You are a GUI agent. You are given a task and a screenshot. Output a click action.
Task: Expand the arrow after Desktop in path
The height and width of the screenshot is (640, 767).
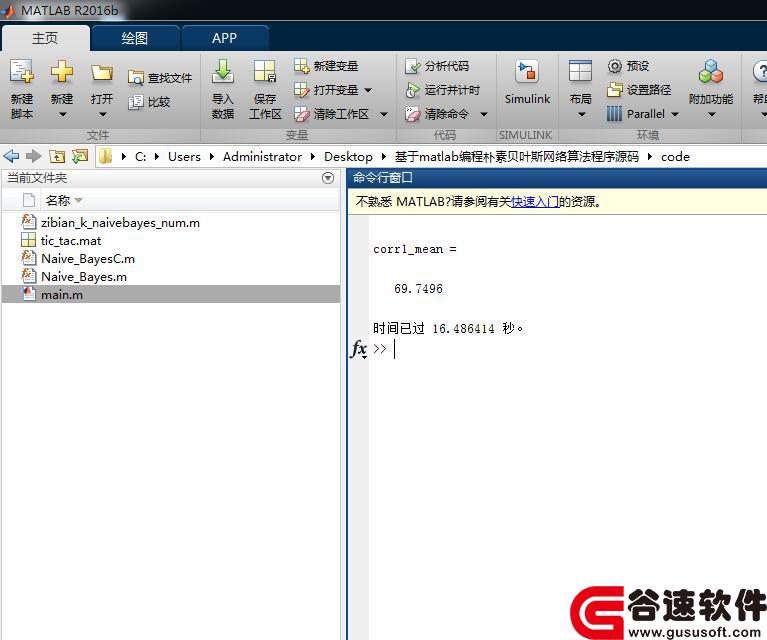(x=384, y=157)
